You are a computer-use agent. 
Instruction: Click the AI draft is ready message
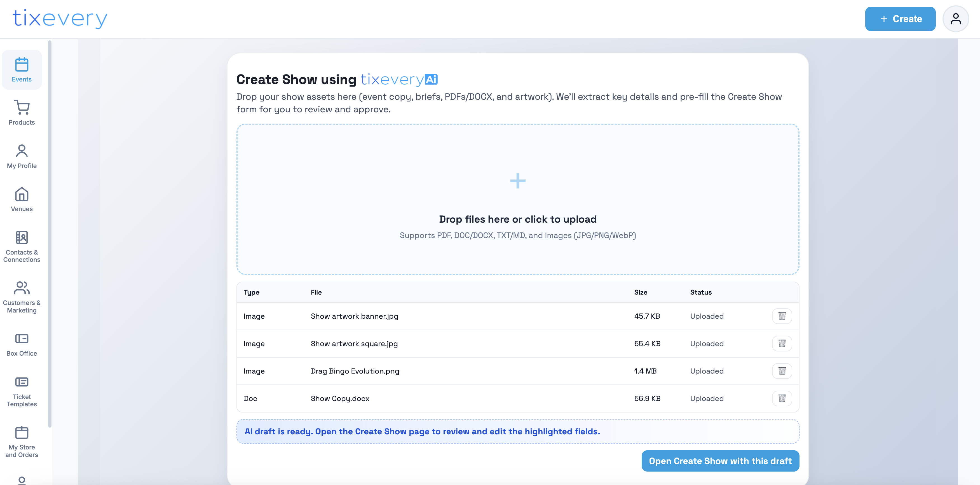pos(518,431)
